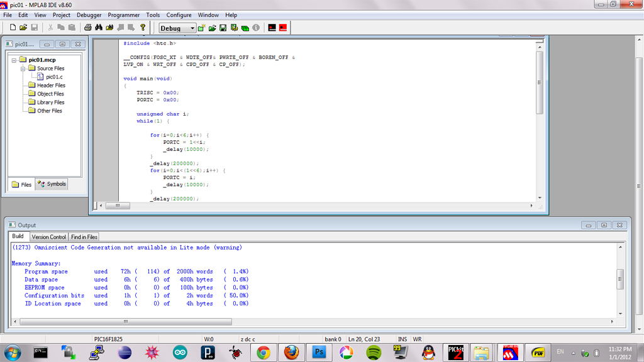Open the Help menu
The width and height of the screenshot is (644, 362).
[x=231, y=15]
